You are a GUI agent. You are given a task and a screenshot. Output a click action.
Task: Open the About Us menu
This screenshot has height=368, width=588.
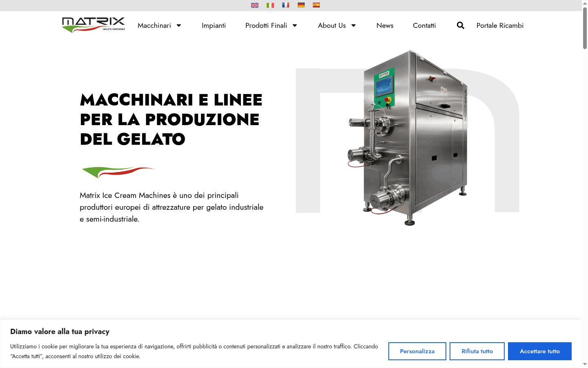click(x=332, y=25)
